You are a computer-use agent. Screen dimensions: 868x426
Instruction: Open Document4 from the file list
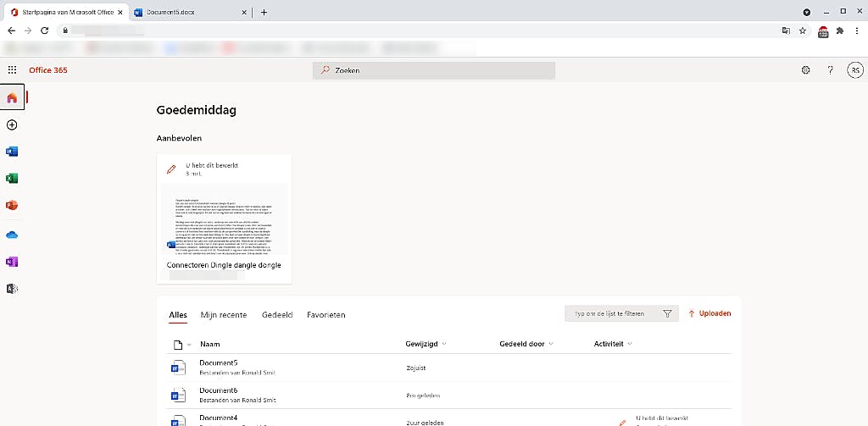219,418
